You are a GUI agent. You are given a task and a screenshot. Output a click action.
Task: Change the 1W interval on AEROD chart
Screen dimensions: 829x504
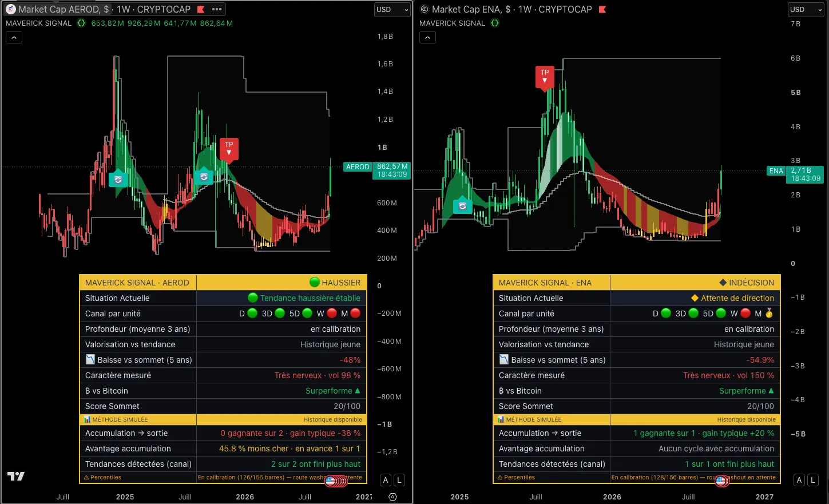[x=124, y=9]
